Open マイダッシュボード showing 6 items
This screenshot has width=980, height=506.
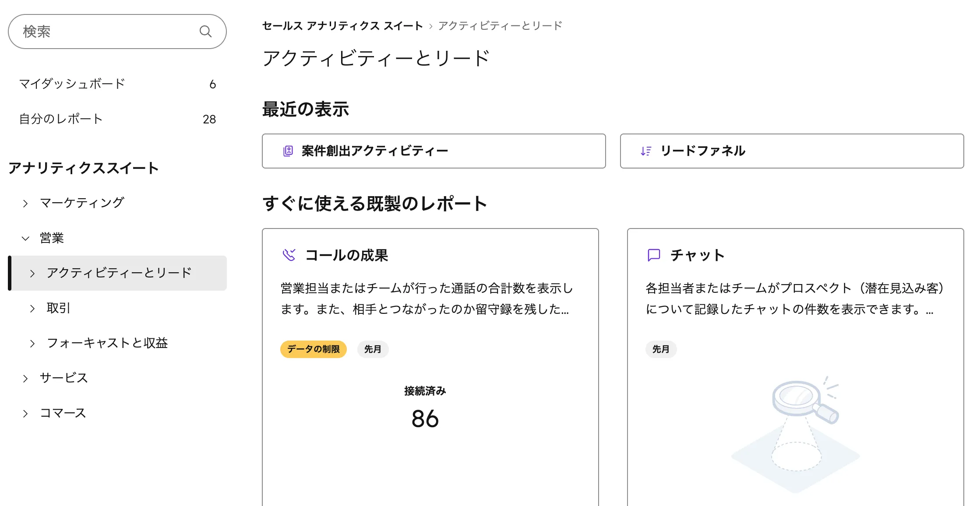click(72, 84)
